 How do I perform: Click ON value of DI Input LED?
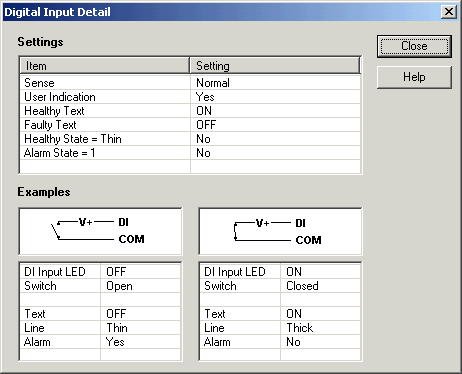(x=294, y=272)
